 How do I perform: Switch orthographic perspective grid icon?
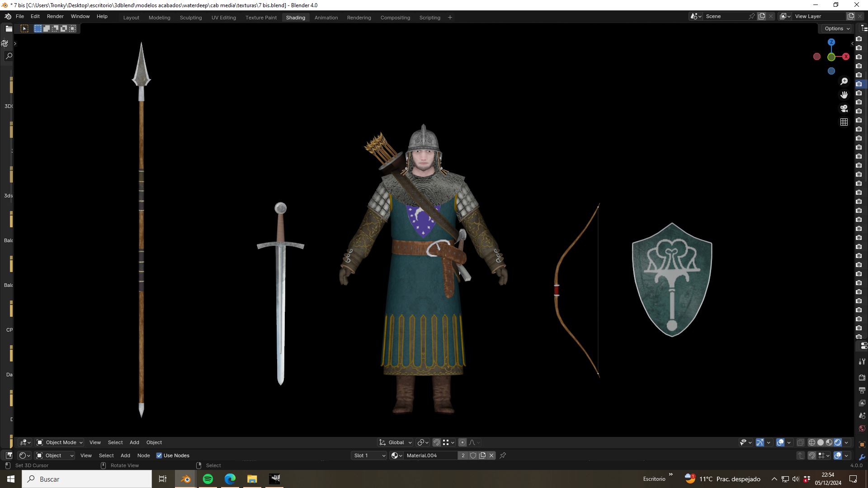(844, 122)
